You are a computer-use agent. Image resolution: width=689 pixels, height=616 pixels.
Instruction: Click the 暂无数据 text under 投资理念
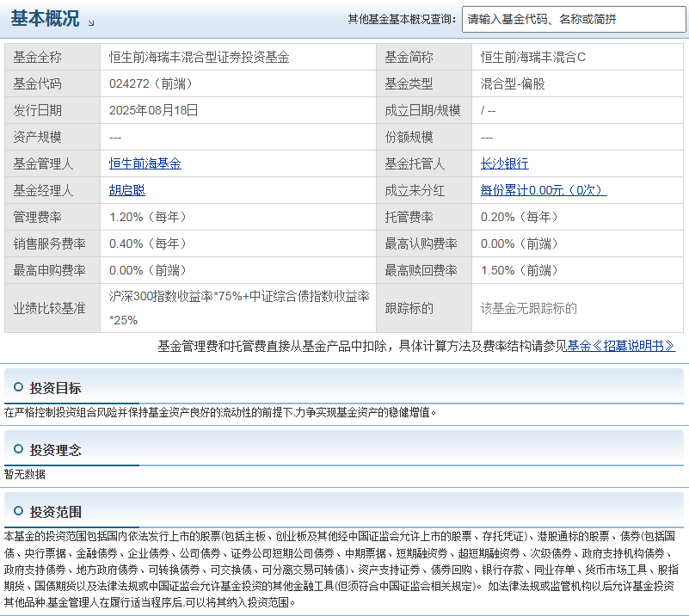(x=25, y=475)
